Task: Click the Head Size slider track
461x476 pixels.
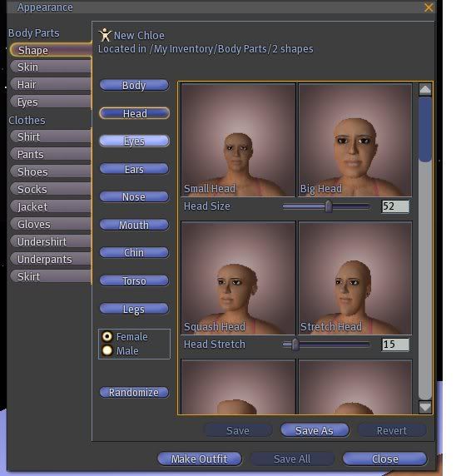Action: [x=326, y=206]
